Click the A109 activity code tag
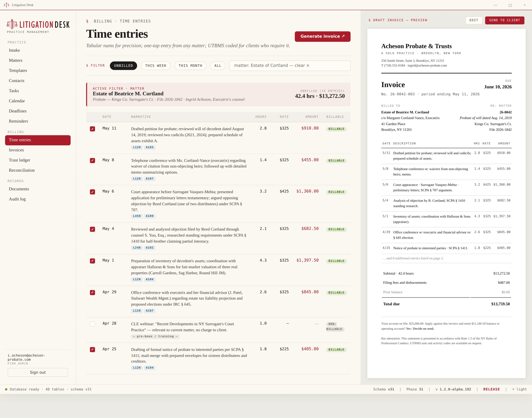 point(150,216)
